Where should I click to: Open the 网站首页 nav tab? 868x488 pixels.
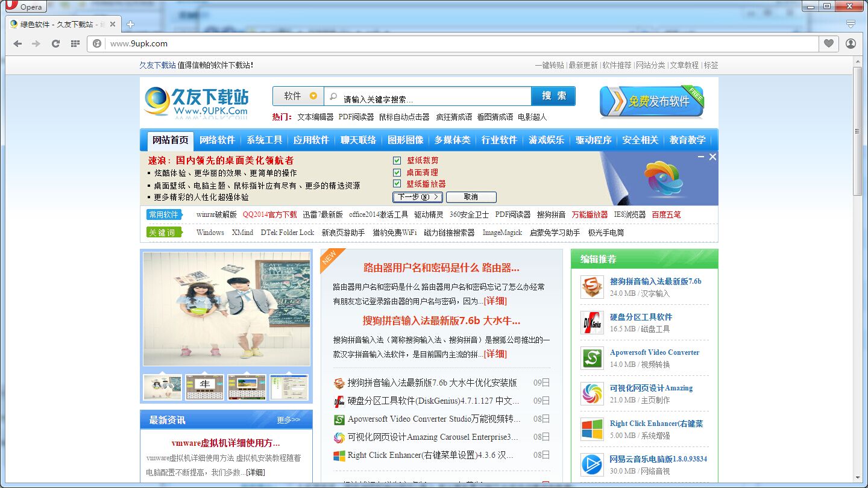(x=171, y=140)
